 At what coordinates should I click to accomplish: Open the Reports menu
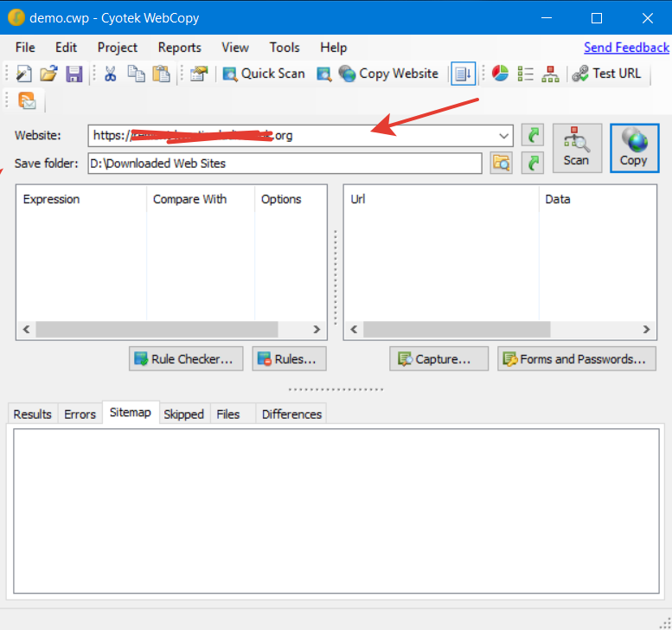click(x=180, y=48)
